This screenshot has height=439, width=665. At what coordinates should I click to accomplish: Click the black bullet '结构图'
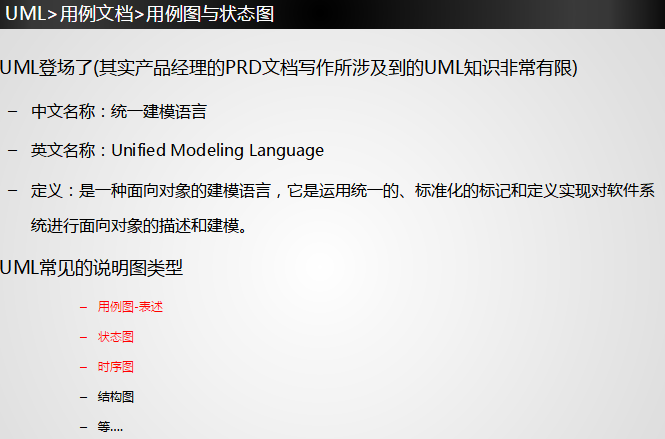point(116,397)
